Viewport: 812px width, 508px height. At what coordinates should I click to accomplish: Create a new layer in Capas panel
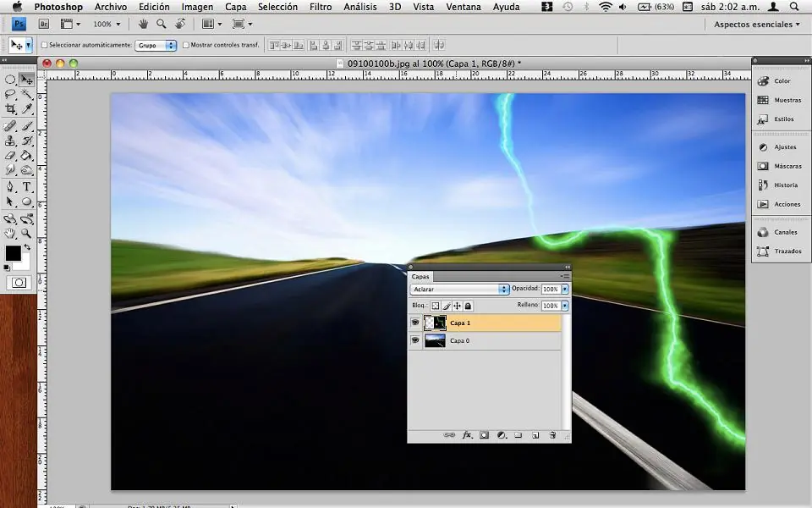(x=535, y=435)
